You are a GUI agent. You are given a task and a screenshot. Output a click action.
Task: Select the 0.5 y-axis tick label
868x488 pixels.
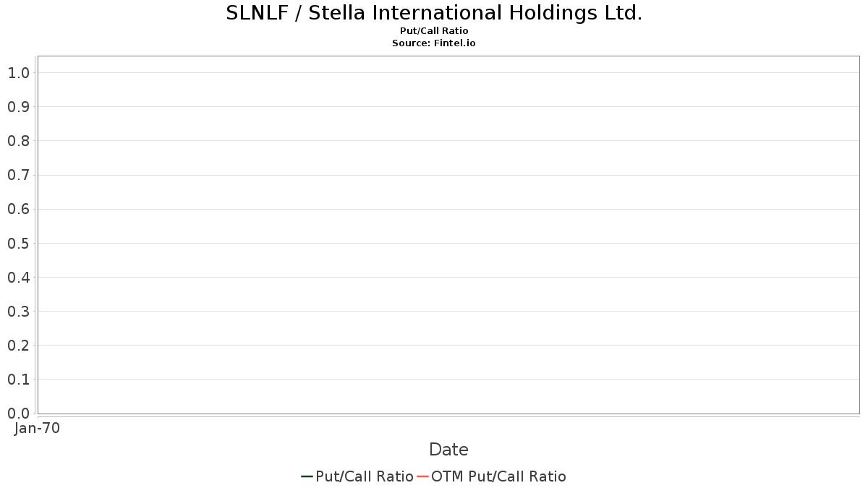coord(18,244)
